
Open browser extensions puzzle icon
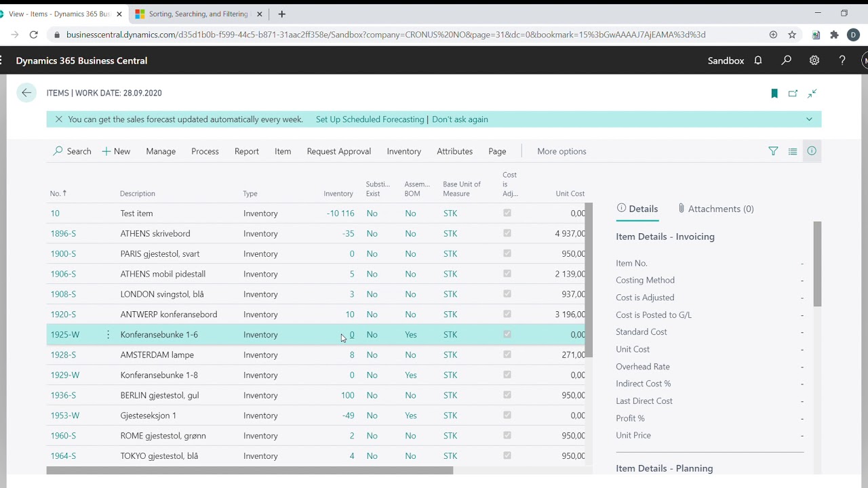click(x=834, y=35)
